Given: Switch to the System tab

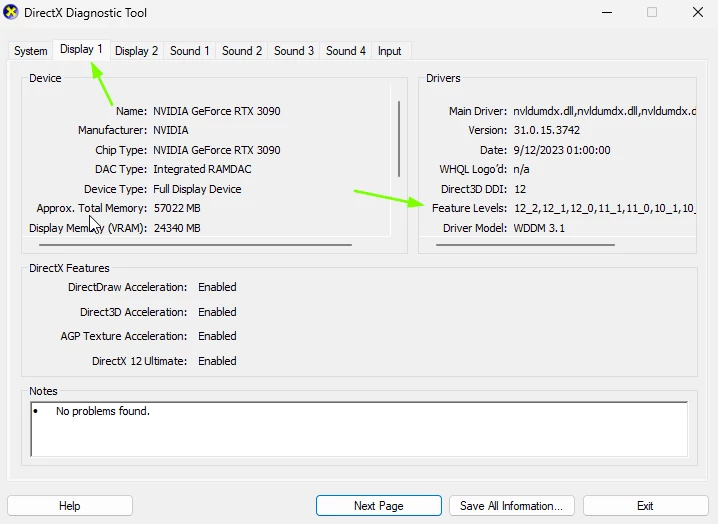Looking at the screenshot, I should pos(31,51).
